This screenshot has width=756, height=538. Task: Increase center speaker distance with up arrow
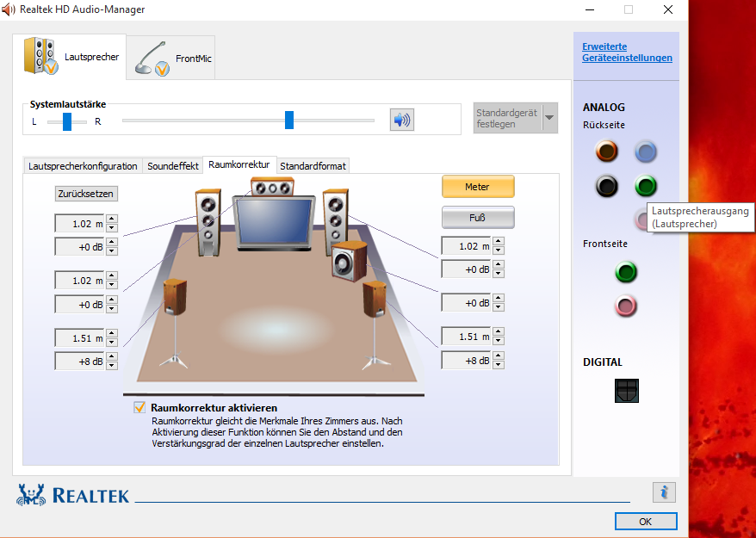point(112,275)
